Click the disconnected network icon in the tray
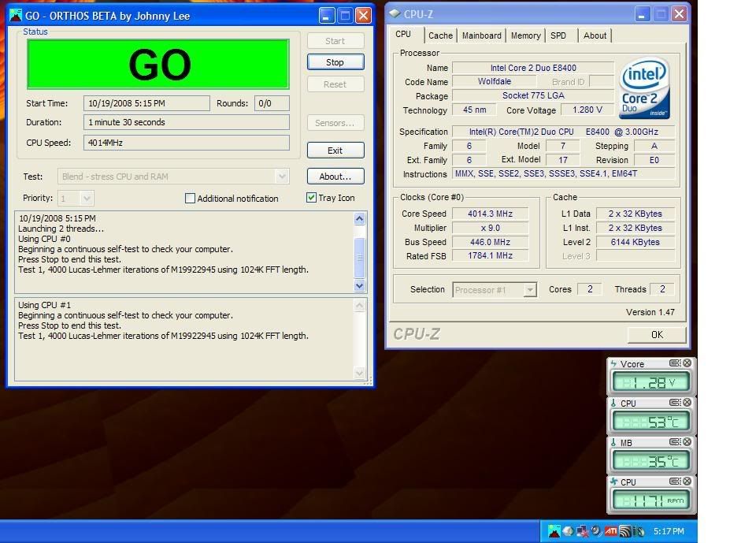 583,531
